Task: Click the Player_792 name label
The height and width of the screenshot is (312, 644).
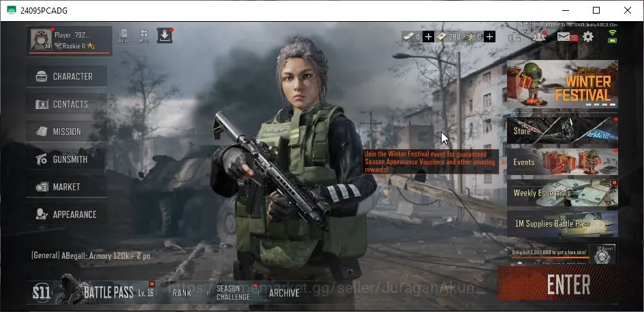Action: (x=72, y=35)
